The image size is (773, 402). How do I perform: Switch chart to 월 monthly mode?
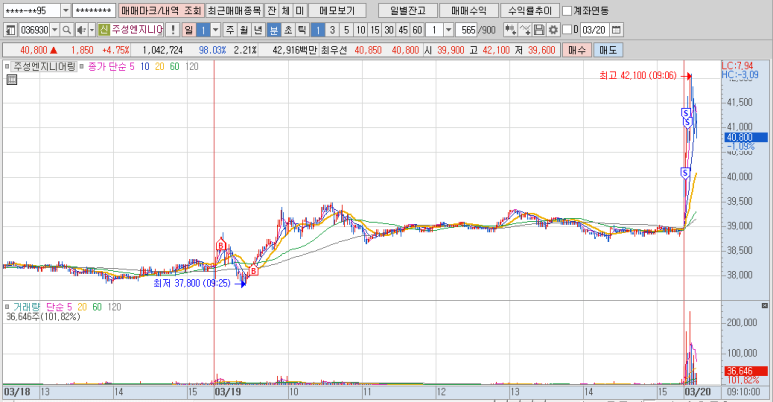click(x=244, y=30)
